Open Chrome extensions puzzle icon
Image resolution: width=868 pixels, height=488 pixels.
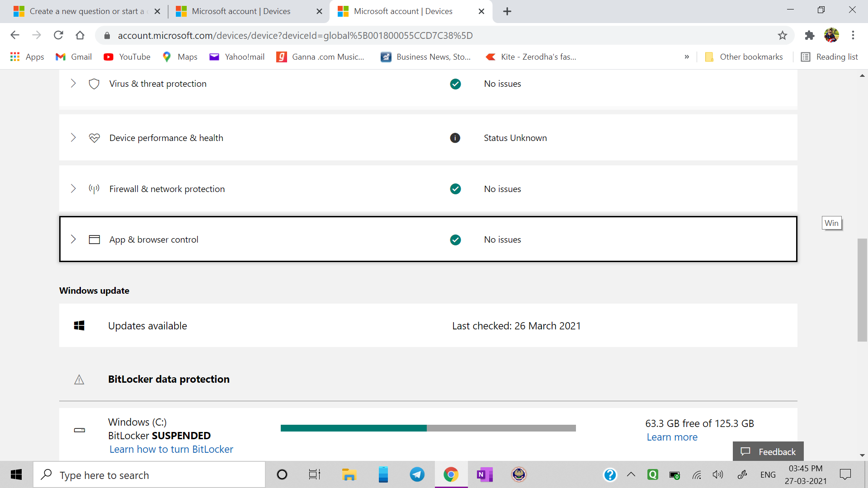tap(809, 35)
